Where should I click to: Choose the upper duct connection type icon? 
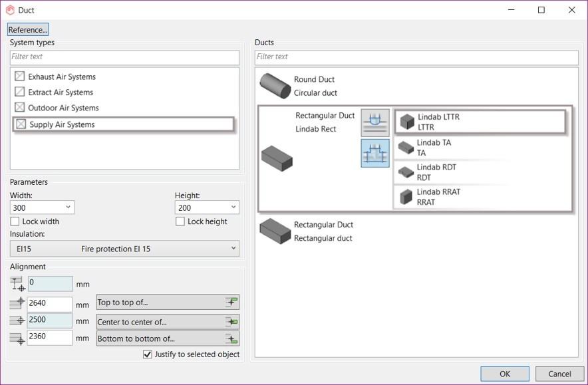coord(374,123)
